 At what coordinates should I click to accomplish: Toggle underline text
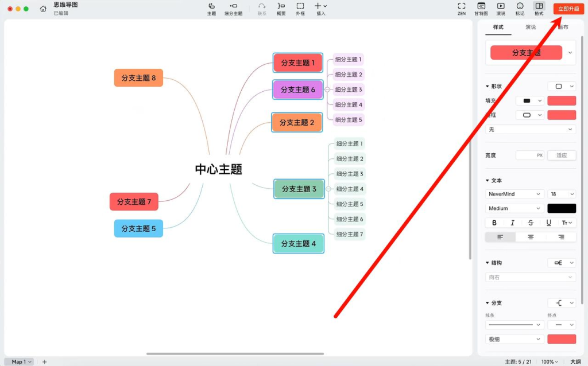pyautogui.click(x=548, y=223)
